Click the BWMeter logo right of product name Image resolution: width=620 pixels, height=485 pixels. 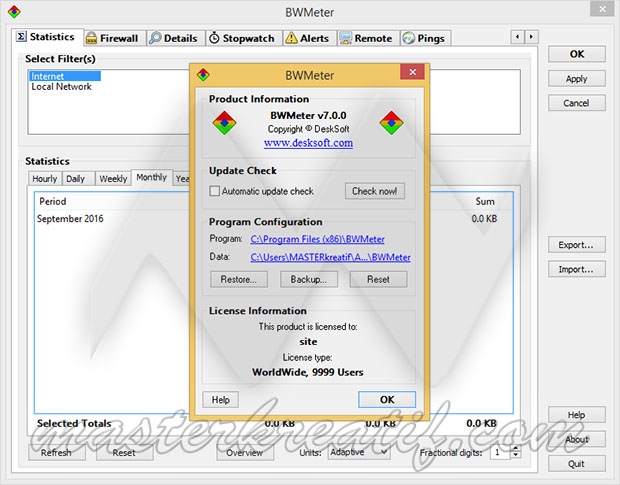pyautogui.click(x=391, y=122)
